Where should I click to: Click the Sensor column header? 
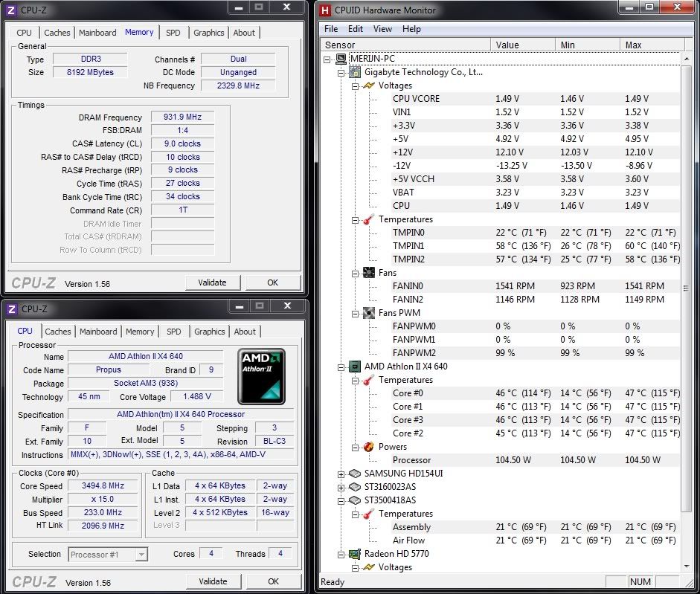click(405, 45)
